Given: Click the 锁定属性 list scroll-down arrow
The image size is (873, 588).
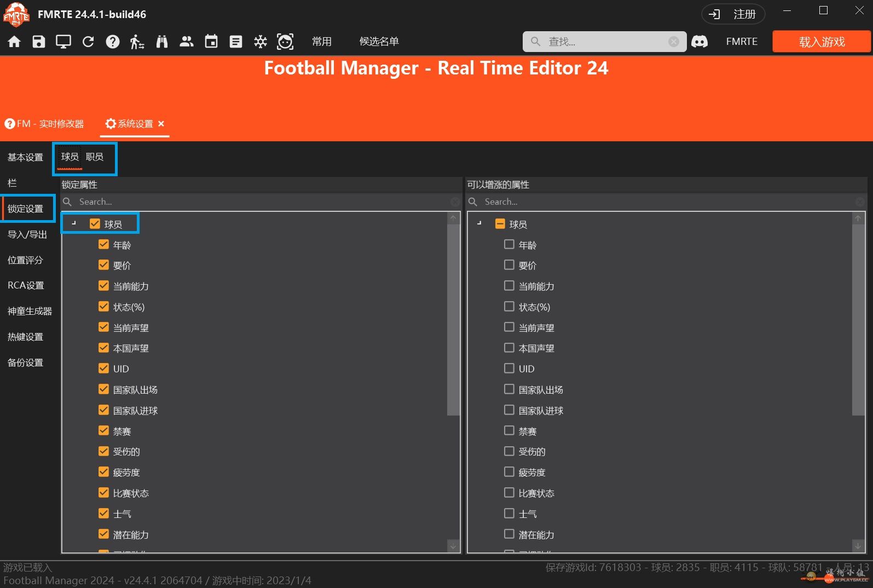Looking at the screenshot, I should coord(453,546).
